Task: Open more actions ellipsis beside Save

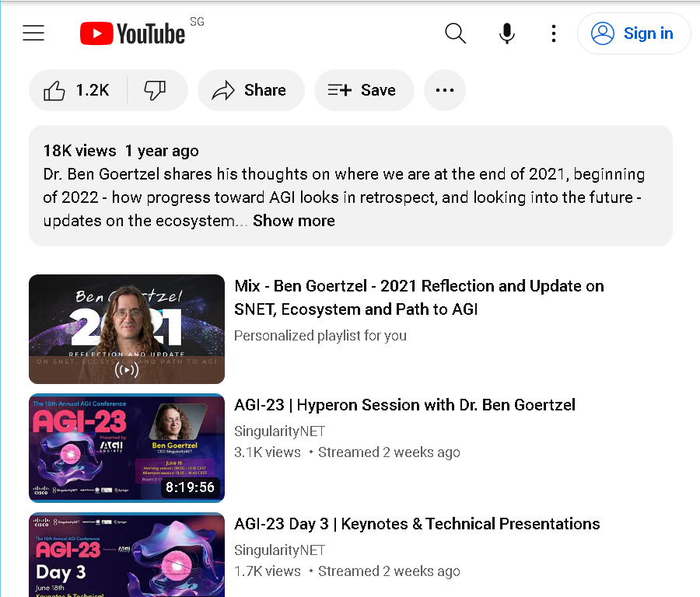Action: point(445,90)
